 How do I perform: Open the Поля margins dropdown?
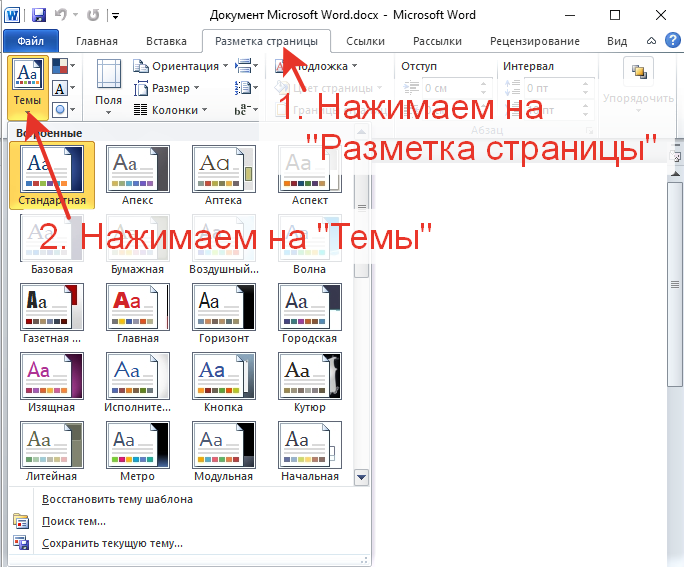(x=108, y=87)
